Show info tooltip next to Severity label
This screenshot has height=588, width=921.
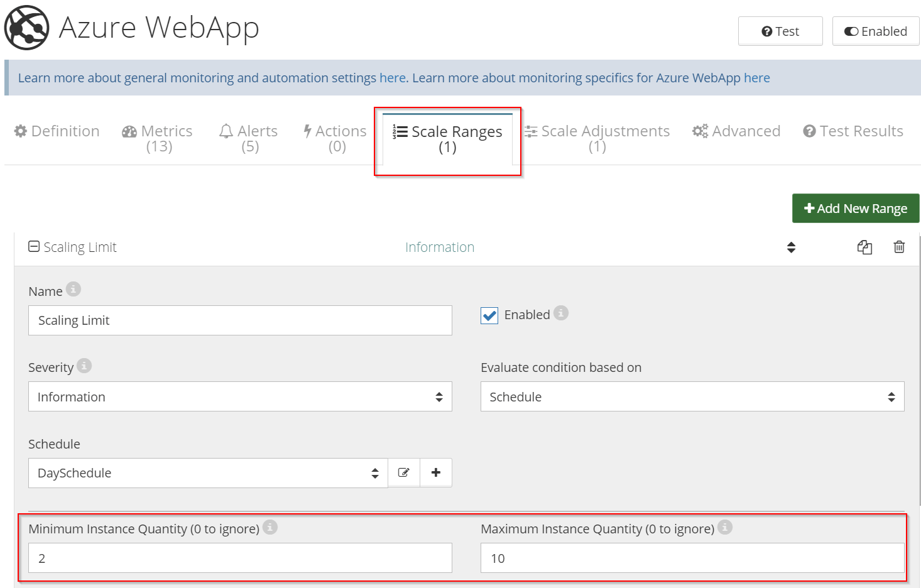pyautogui.click(x=84, y=366)
